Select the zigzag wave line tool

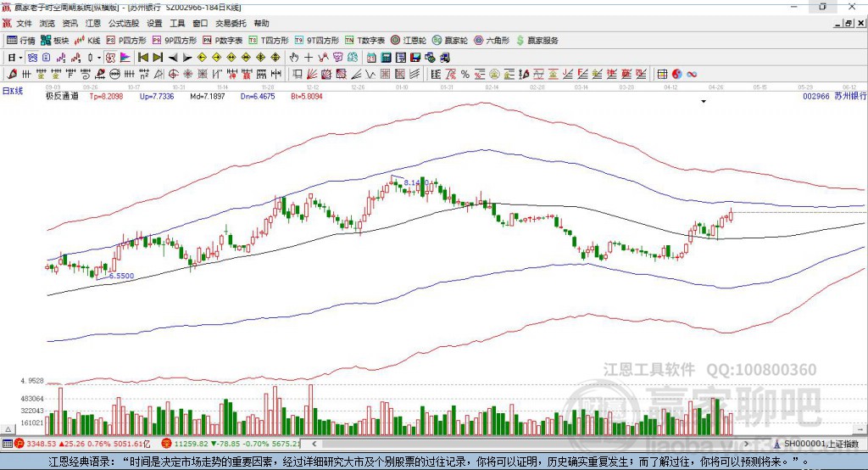[x=370, y=74]
